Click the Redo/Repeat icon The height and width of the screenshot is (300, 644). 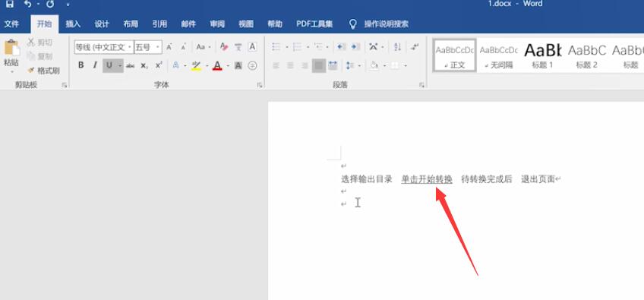[50, 4]
